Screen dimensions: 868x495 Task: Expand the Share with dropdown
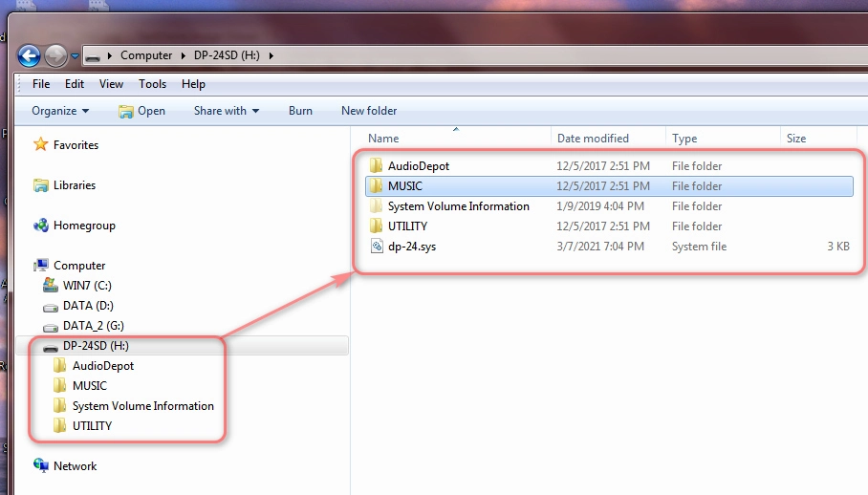[x=227, y=111]
